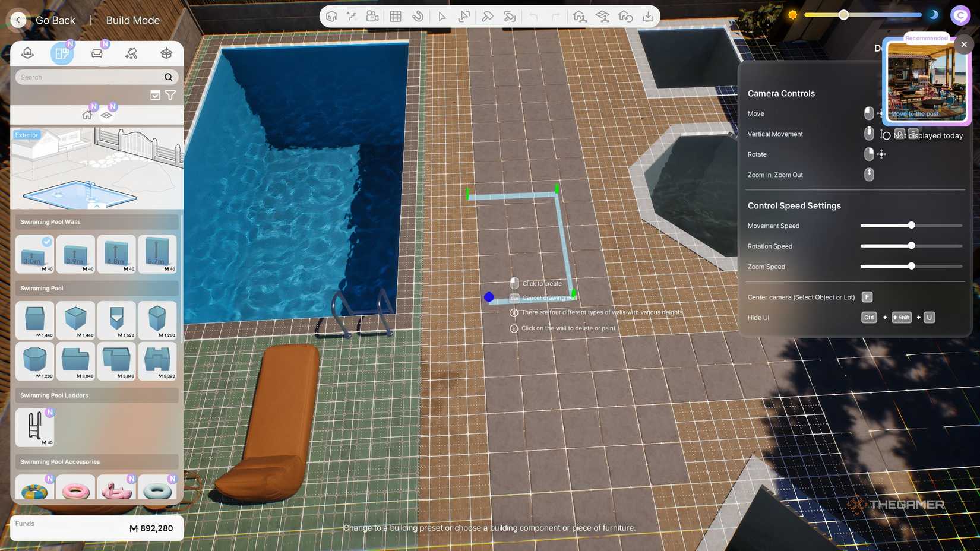Click the Search input field

point(89,77)
